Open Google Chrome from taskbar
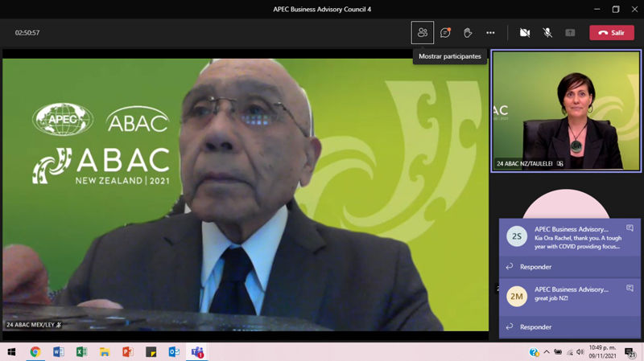 point(35,352)
